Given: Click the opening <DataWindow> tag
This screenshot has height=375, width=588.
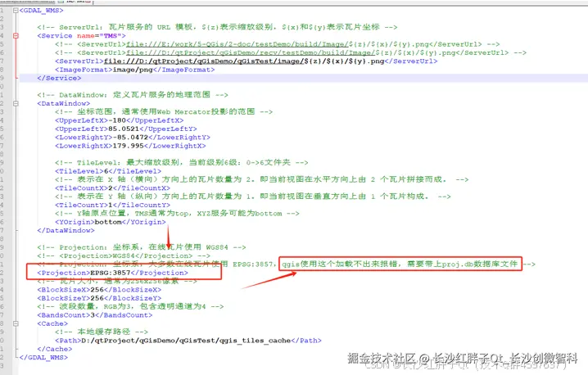Looking at the screenshot, I should coord(63,103).
